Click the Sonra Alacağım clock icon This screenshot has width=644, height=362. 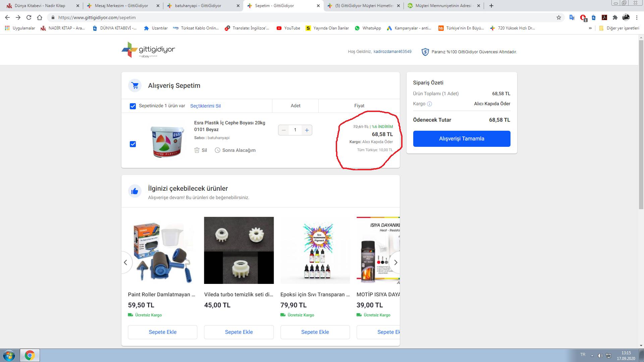(x=217, y=150)
